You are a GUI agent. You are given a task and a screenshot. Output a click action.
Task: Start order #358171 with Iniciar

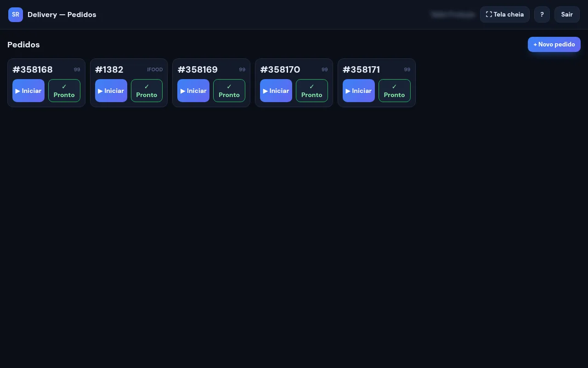pos(359,91)
